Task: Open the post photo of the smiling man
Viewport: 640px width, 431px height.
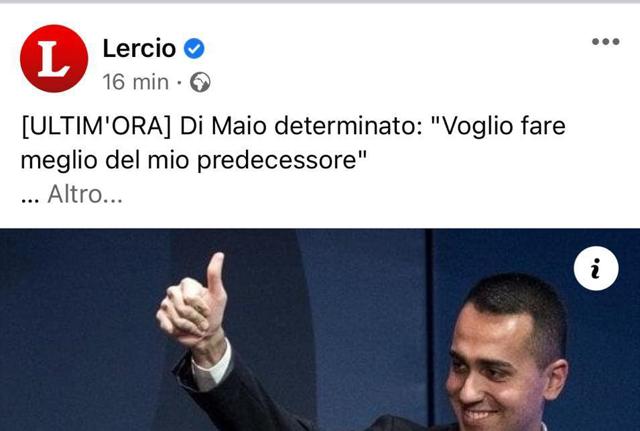Action: point(320,330)
